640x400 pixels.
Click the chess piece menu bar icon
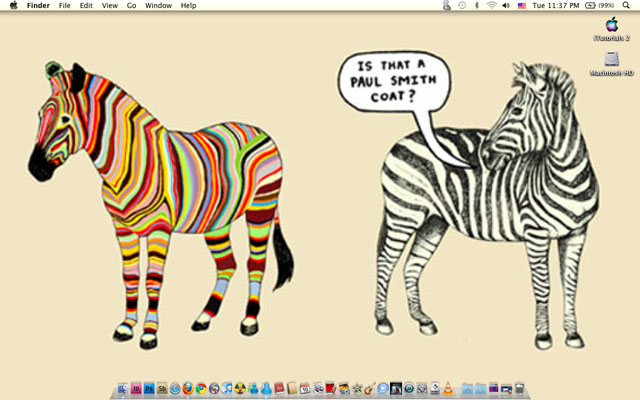point(447,5)
